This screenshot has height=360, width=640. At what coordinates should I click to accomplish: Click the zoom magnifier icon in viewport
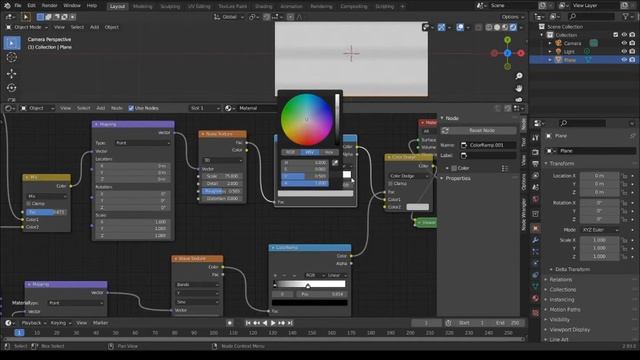pos(519,76)
